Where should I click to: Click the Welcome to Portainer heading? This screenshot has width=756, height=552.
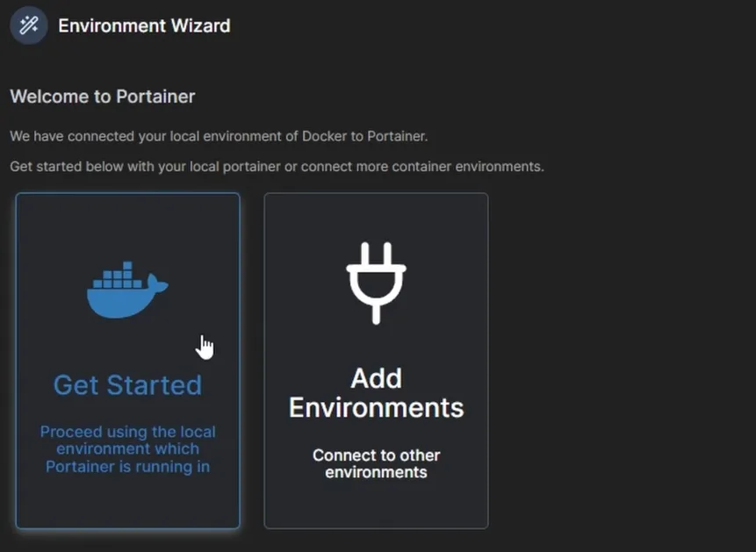[103, 97]
